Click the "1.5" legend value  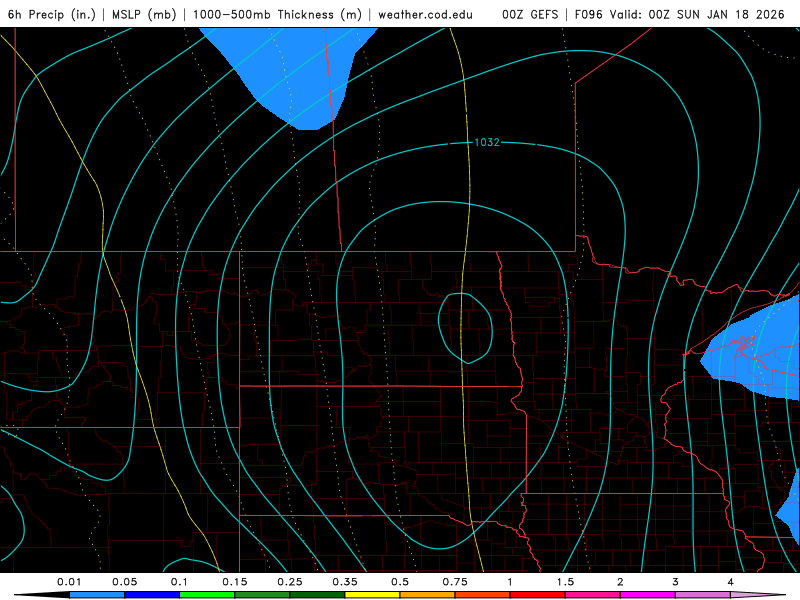coord(565,582)
